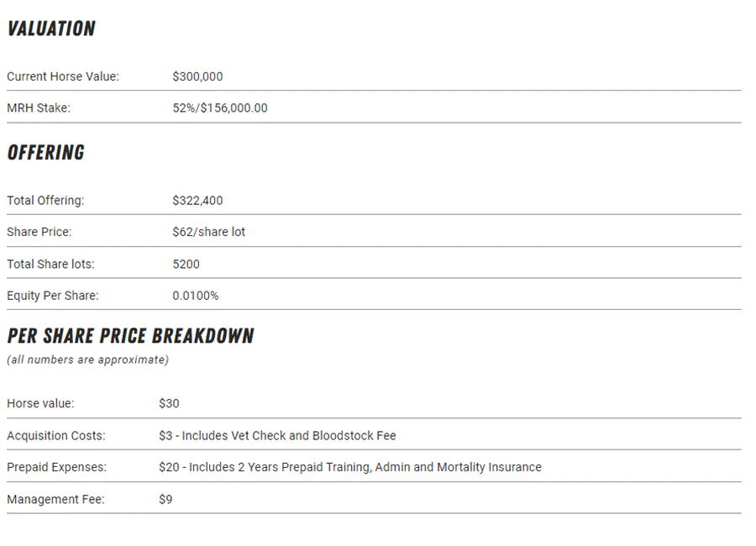Select the $322,400 total offering amount

tap(197, 201)
